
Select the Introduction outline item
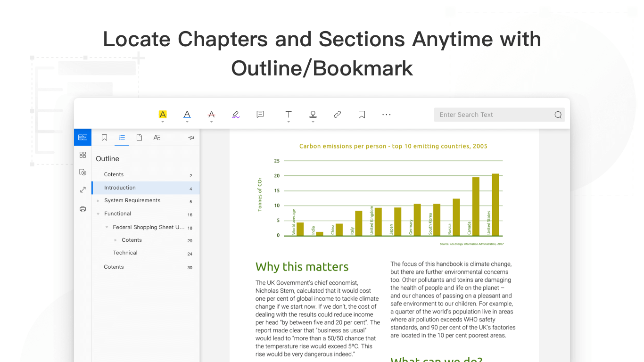pyautogui.click(x=146, y=188)
